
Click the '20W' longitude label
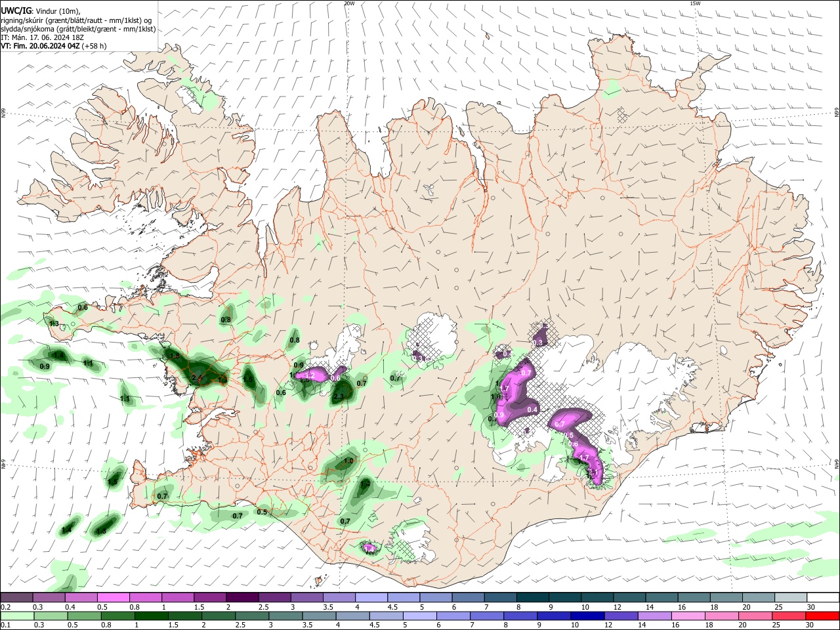click(349, 3)
